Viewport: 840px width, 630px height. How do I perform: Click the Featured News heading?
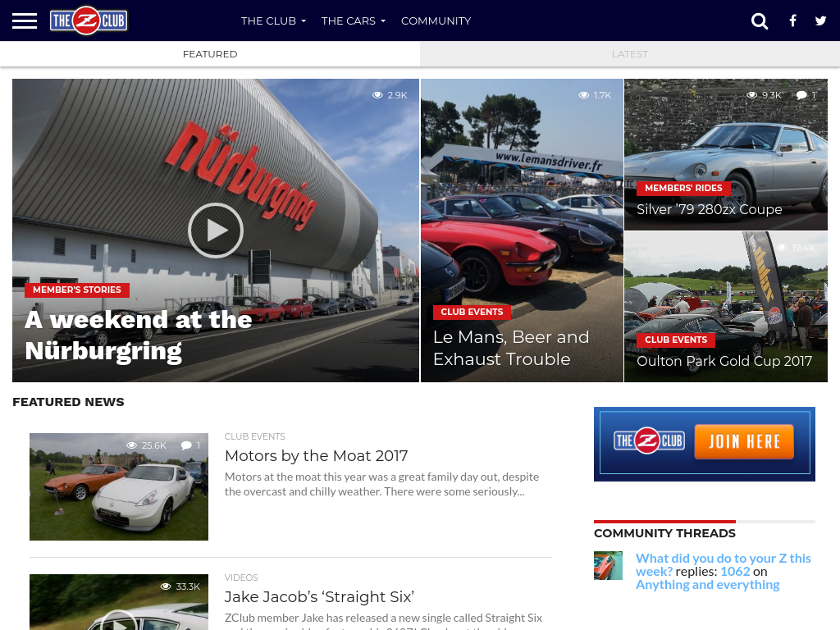point(69,402)
